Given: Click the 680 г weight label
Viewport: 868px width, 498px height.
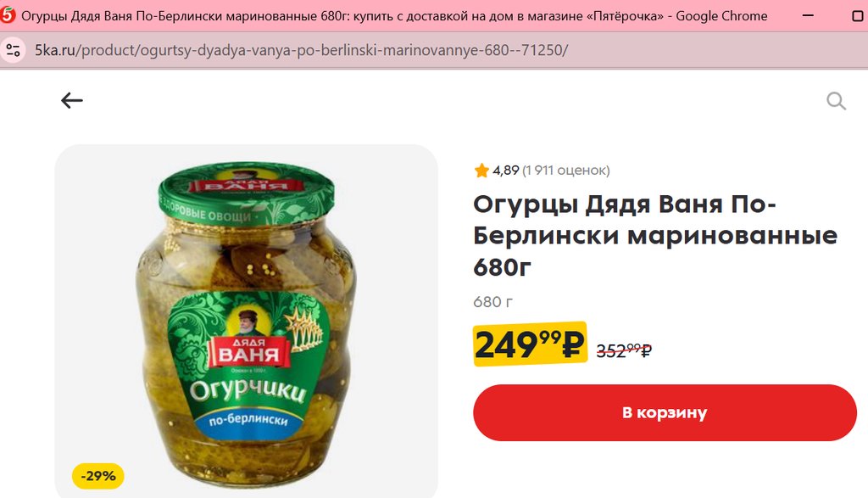Looking at the screenshot, I should (x=492, y=302).
